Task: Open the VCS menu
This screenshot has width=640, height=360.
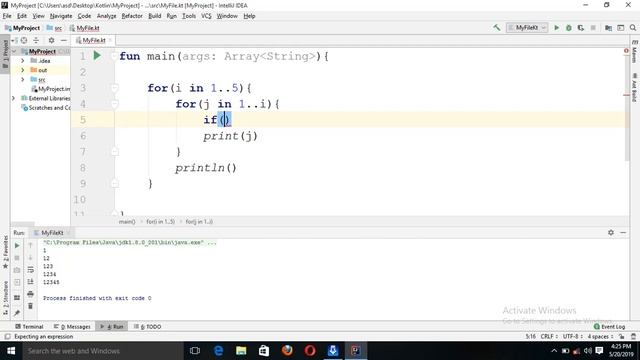Action: (206, 16)
